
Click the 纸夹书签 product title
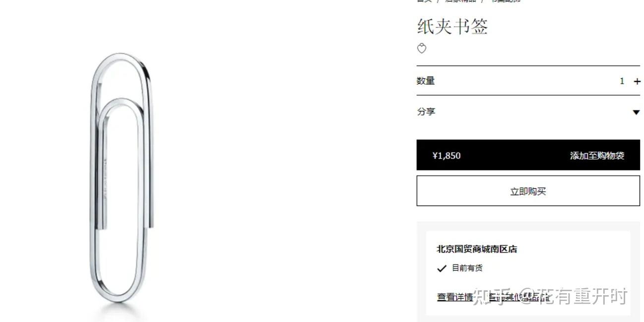pyautogui.click(x=452, y=26)
